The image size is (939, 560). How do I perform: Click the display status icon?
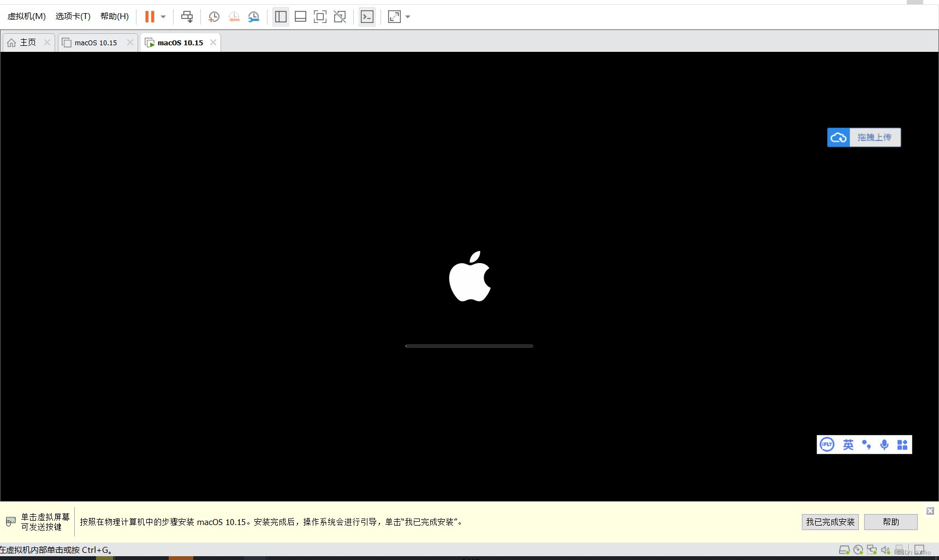920,550
